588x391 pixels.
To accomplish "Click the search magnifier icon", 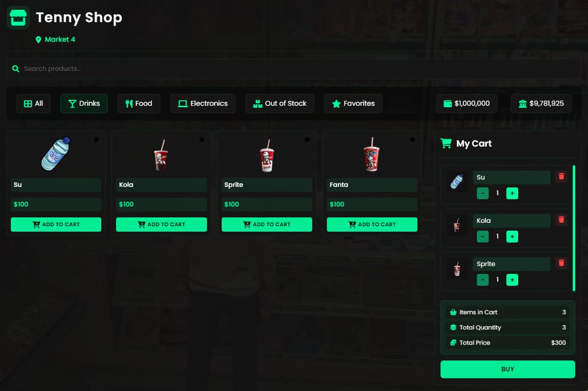I will coord(15,69).
